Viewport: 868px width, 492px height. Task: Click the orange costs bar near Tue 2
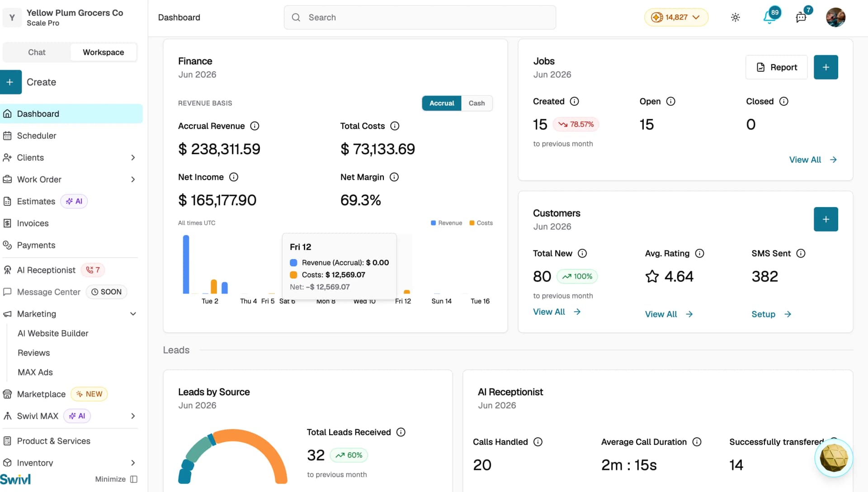click(214, 287)
